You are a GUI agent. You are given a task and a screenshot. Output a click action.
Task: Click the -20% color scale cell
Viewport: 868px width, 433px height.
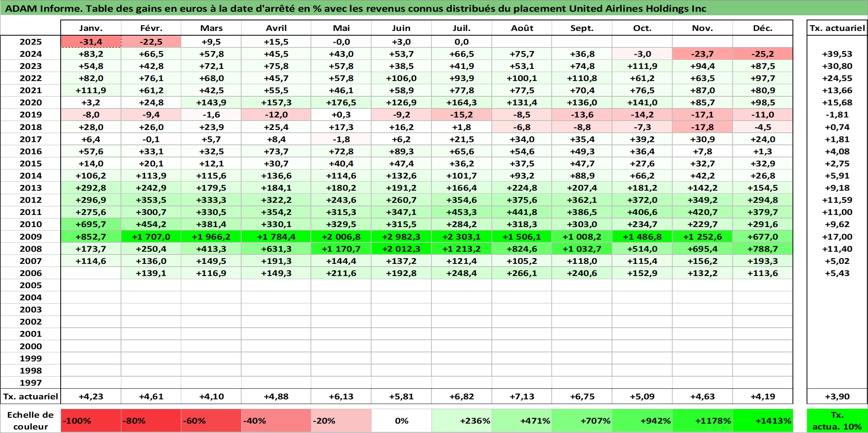(x=341, y=420)
